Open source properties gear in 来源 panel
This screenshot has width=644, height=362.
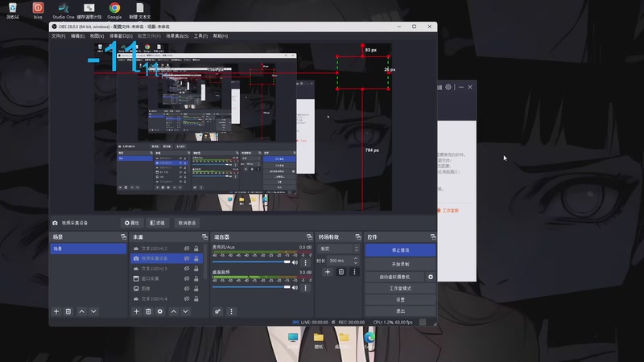160,311
